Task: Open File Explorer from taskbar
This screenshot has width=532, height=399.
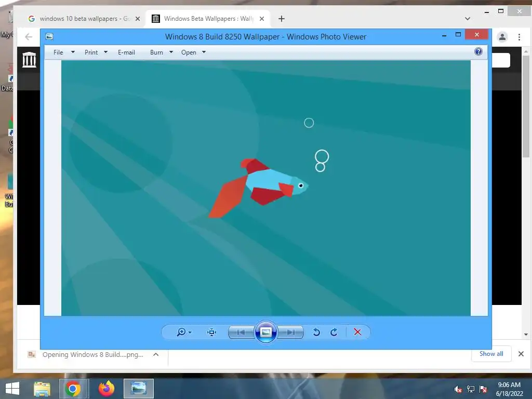Action: (x=42, y=389)
